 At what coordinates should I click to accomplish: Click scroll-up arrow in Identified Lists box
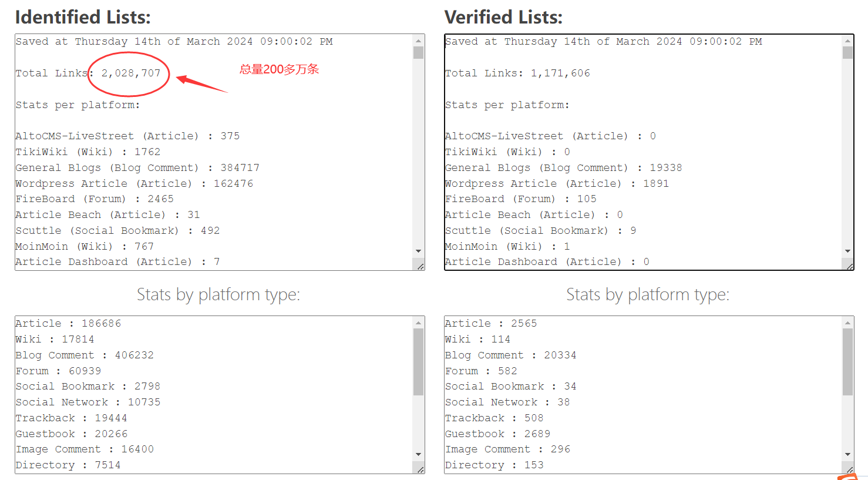[418, 41]
